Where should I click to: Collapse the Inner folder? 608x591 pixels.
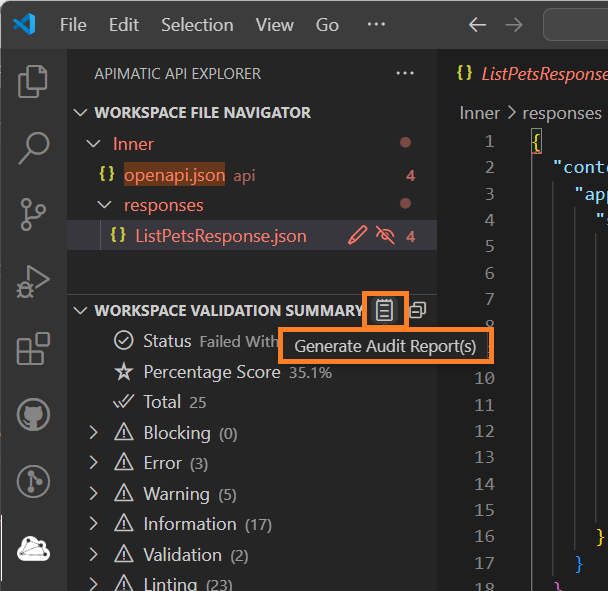pos(93,143)
